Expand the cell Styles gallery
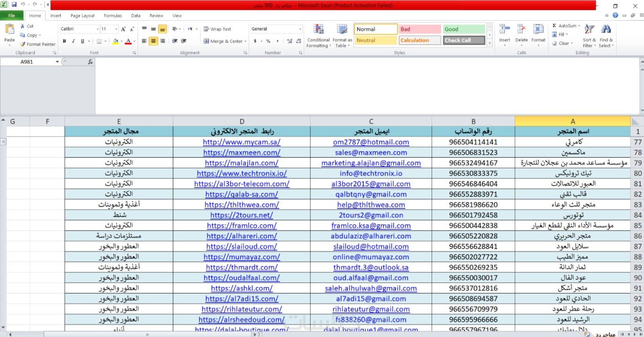 click(489, 43)
